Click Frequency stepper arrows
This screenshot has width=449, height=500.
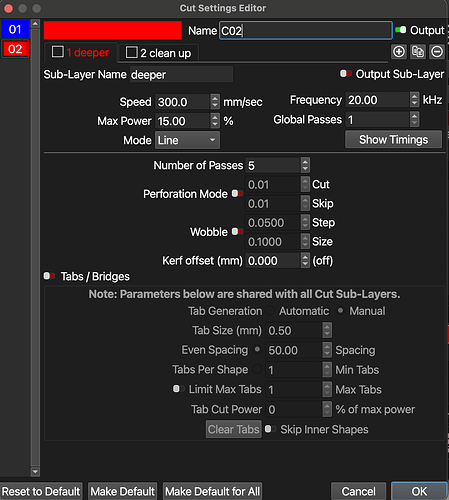pyautogui.click(x=414, y=100)
